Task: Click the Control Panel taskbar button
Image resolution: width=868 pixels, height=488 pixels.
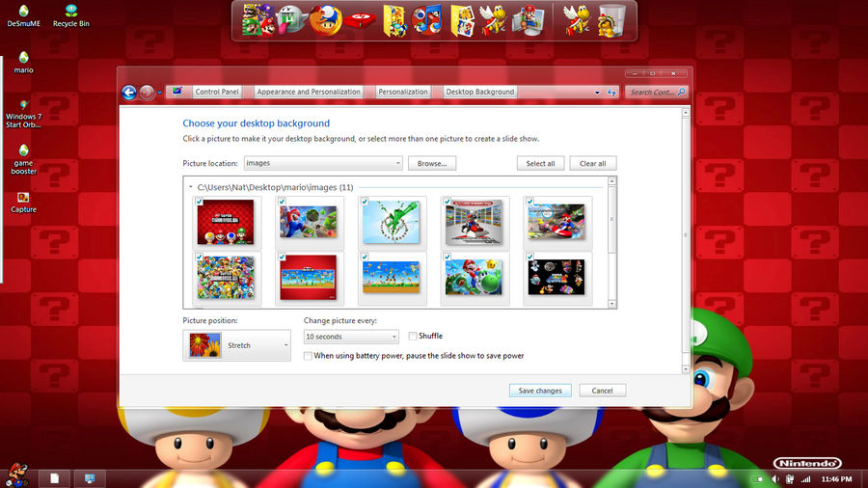Action: (89, 478)
